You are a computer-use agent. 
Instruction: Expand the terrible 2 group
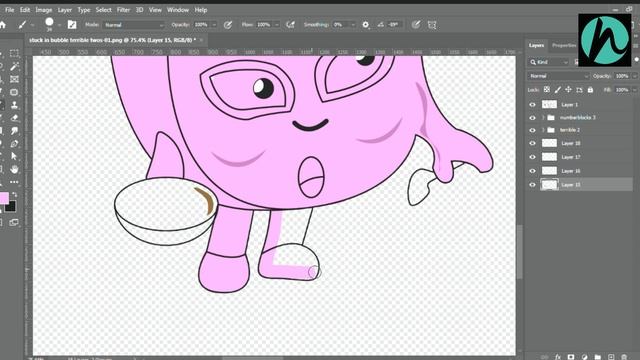pyautogui.click(x=543, y=130)
